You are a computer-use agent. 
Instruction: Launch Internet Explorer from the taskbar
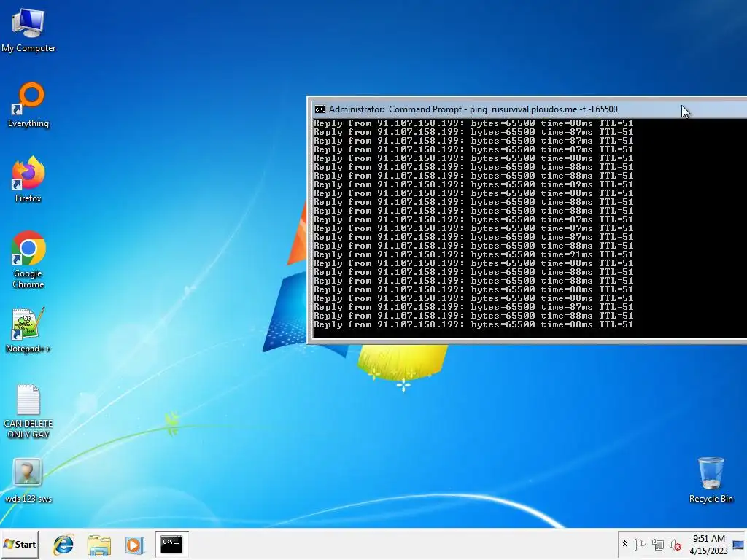click(x=63, y=545)
